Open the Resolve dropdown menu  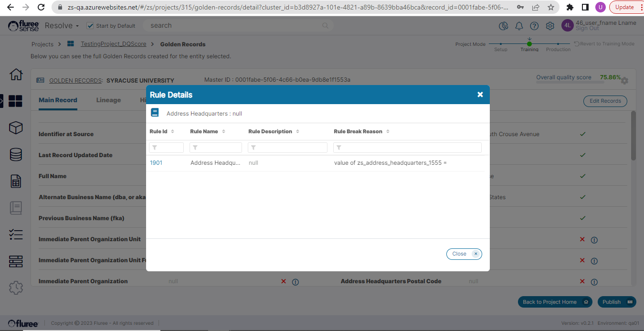point(62,26)
